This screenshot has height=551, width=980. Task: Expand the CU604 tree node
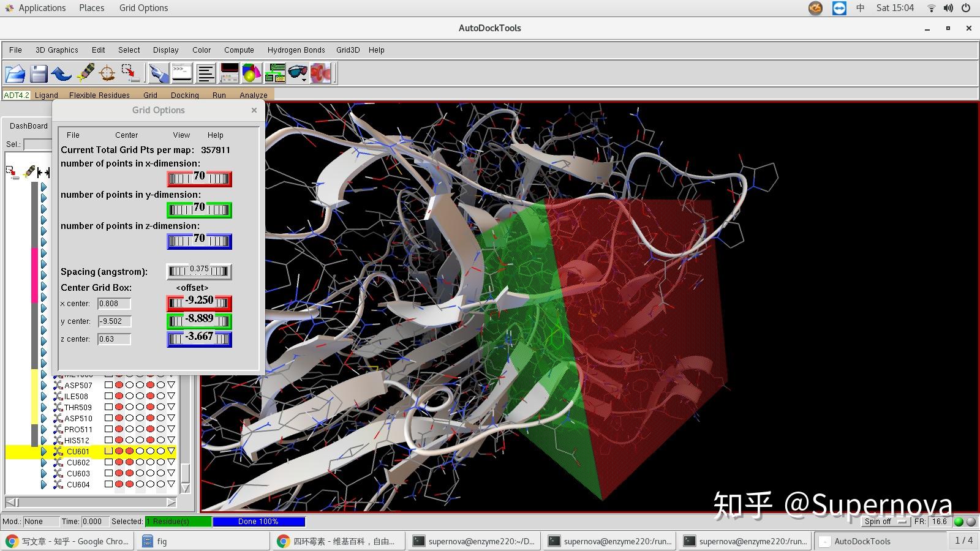(43, 484)
